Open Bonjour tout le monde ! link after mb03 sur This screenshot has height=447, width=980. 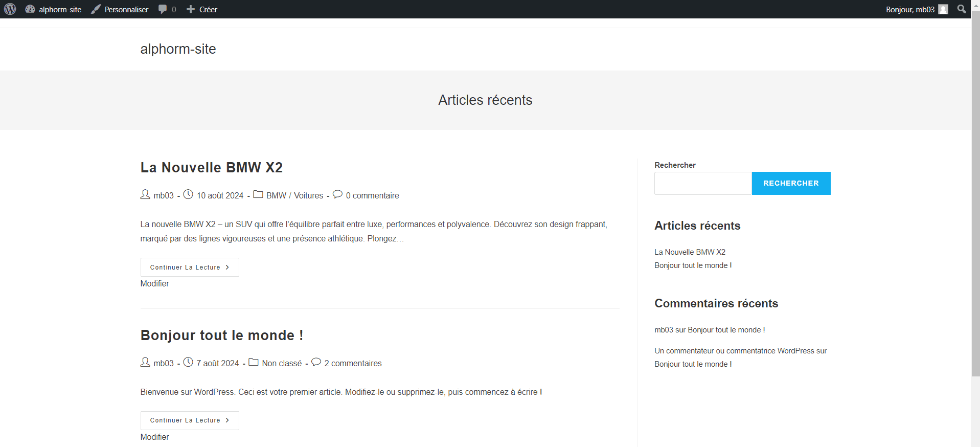(726, 330)
